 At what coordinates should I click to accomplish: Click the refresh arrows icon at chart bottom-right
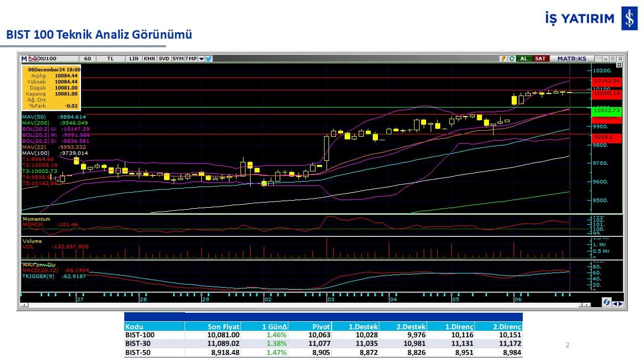[x=607, y=302]
